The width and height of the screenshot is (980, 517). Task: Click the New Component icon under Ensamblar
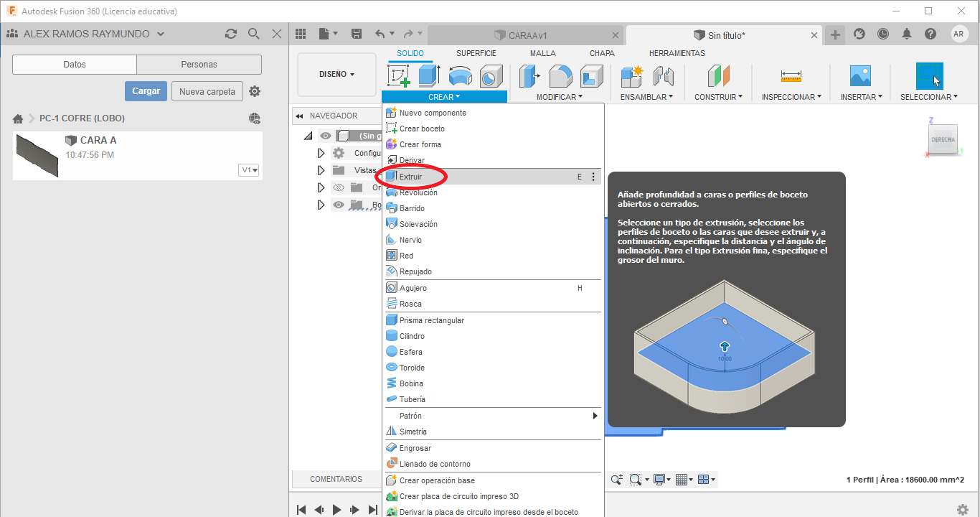click(632, 76)
